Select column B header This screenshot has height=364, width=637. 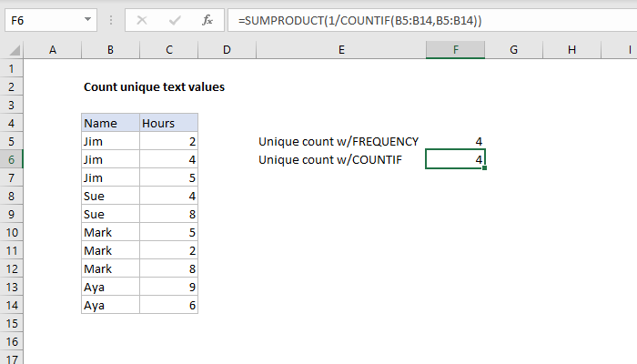(110, 50)
